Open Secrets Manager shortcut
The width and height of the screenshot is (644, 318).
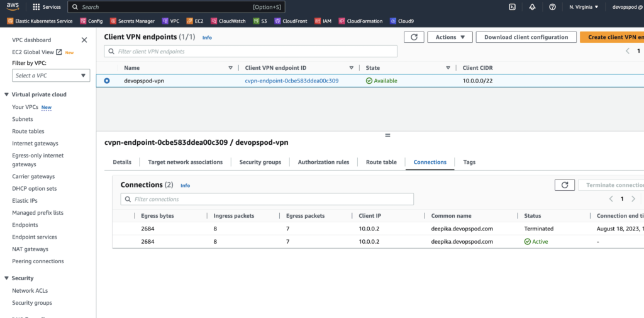click(133, 21)
